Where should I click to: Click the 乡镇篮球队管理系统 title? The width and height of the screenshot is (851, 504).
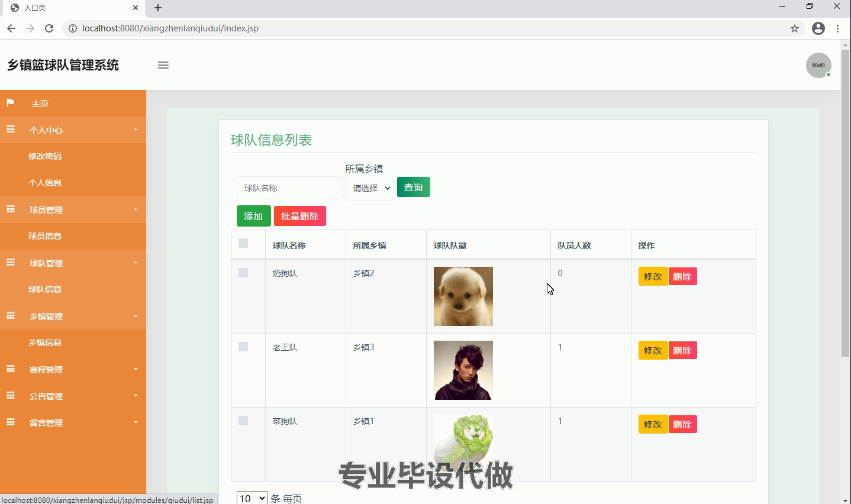63,65
